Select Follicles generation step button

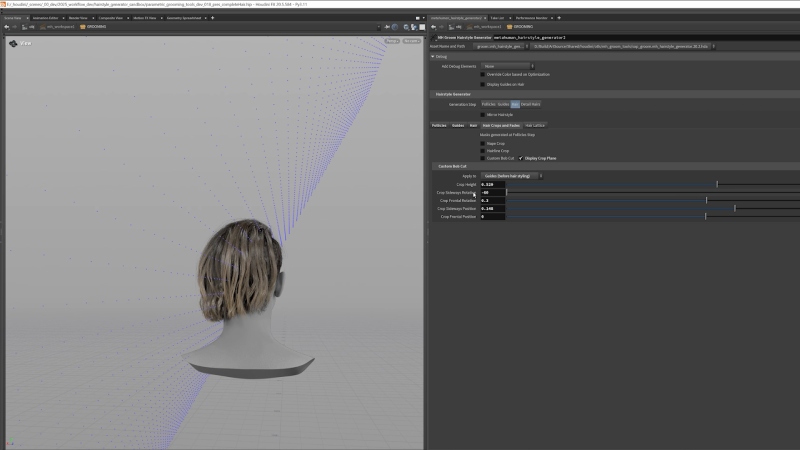[x=488, y=104]
